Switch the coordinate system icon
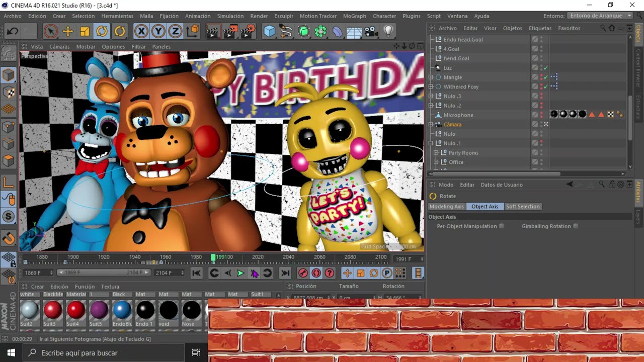The width and height of the screenshot is (644, 362). coord(193,32)
